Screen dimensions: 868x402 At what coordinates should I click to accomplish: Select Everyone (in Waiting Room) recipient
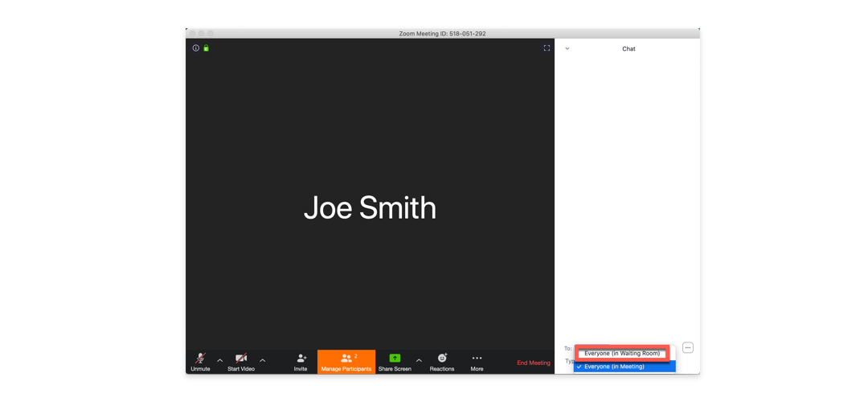point(622,354)
